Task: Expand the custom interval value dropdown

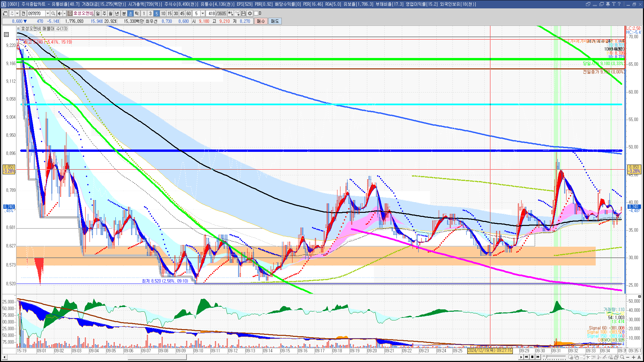Action: coord(203,13)
